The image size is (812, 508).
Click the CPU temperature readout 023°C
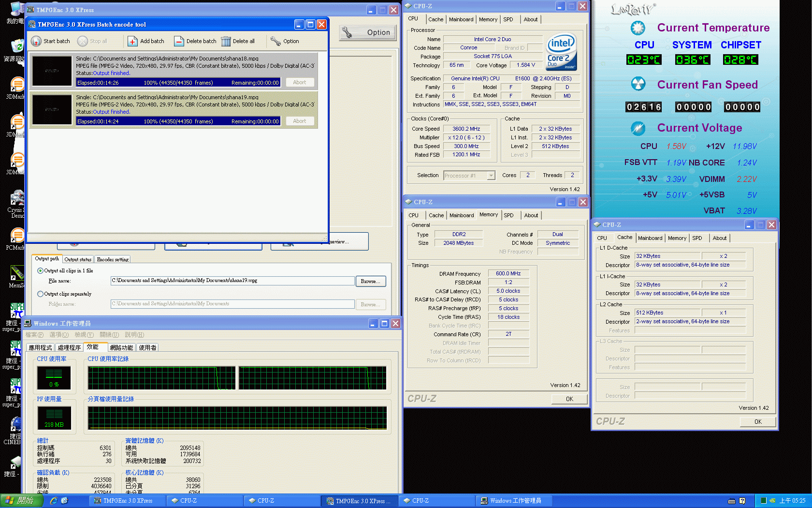click(644, 60)
